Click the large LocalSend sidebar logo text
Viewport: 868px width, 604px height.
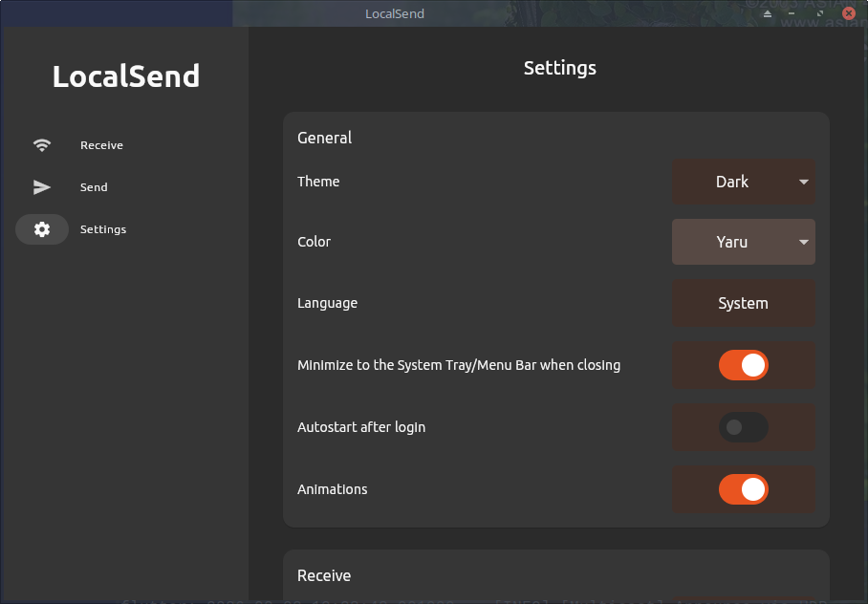click(x=125, y=76)
